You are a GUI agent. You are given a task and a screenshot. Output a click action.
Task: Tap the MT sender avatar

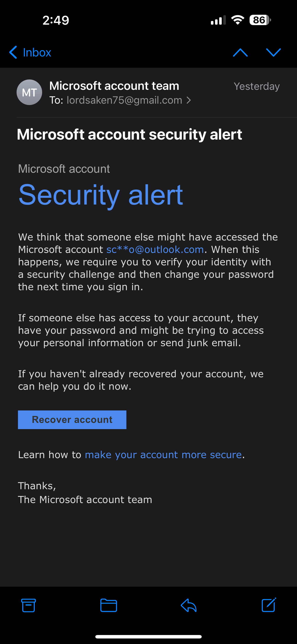(x=29, y=92)
